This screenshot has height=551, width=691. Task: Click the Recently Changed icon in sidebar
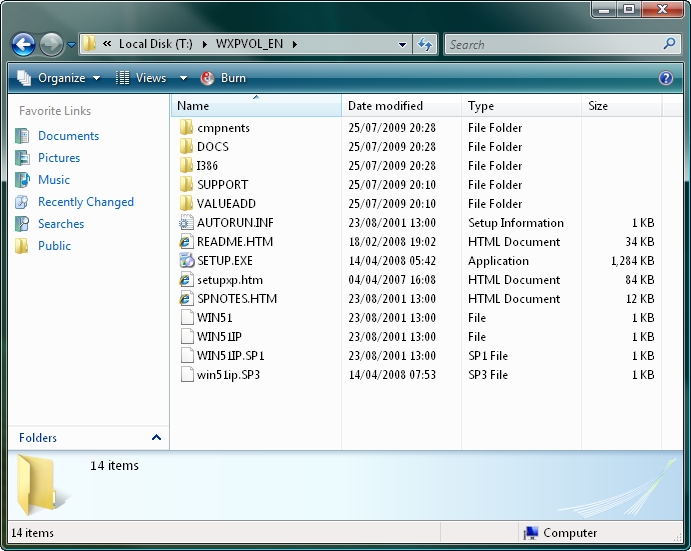(x=22, y=202)
